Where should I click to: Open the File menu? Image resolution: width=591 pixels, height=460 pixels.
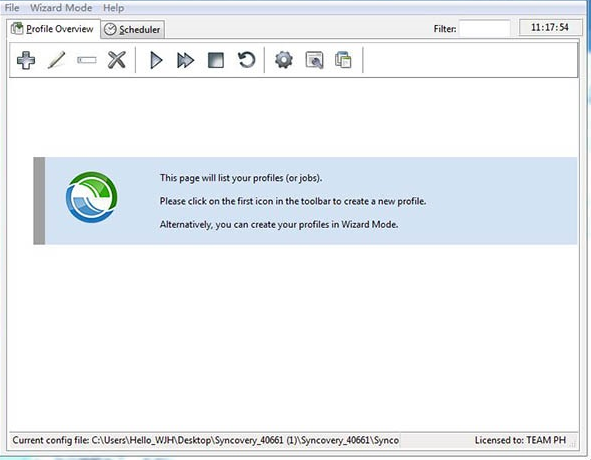click(12, 8)
